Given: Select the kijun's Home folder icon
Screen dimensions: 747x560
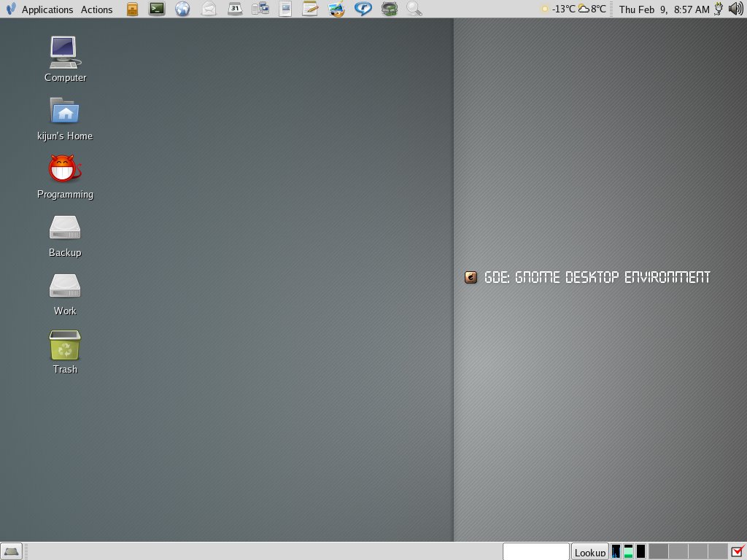Looking at the screenshot, I should (64, 111).
